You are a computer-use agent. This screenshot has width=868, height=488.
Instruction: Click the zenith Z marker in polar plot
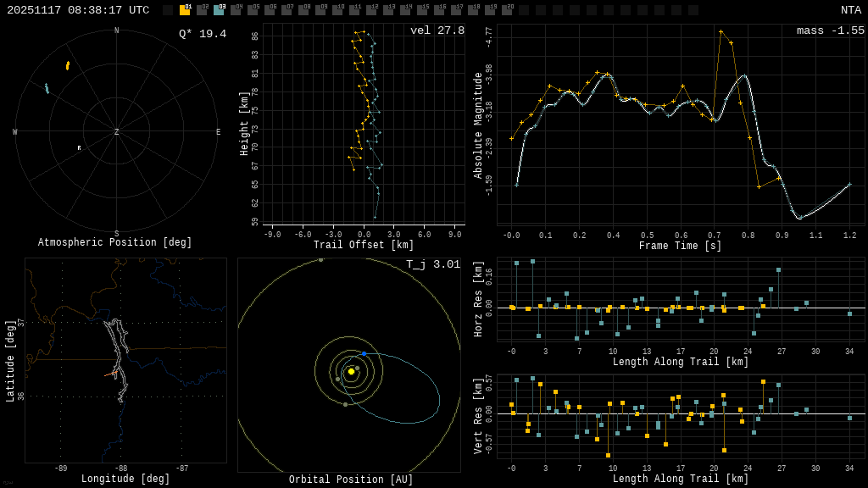click(117, 132)
